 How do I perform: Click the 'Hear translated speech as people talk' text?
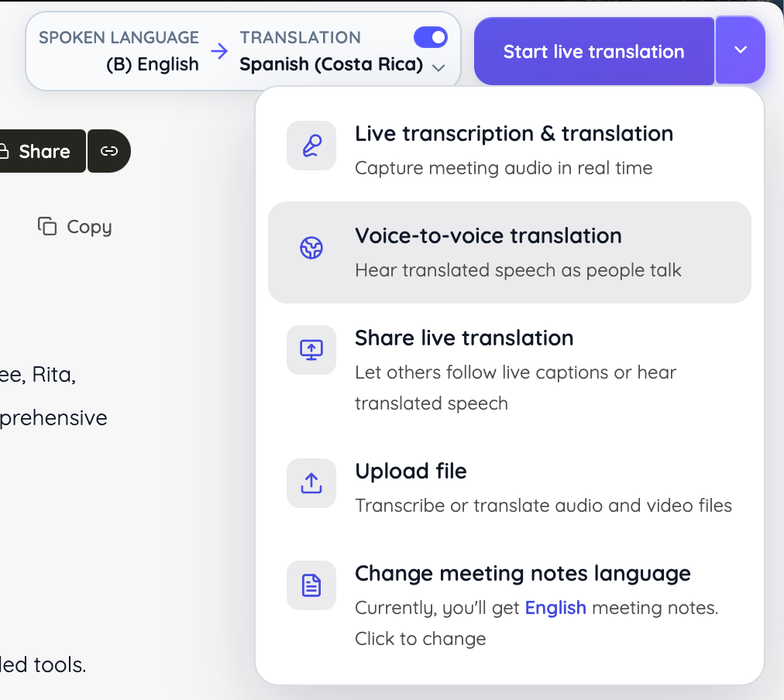click(518, 269)
